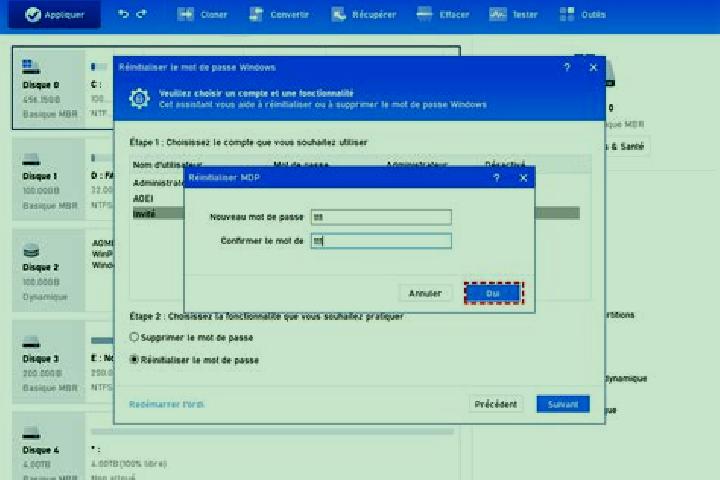Click the undo arrow icon
Image resolution: width=720 pixels, height=480 pixels.
pyautogui.click(x=123, y=14)
